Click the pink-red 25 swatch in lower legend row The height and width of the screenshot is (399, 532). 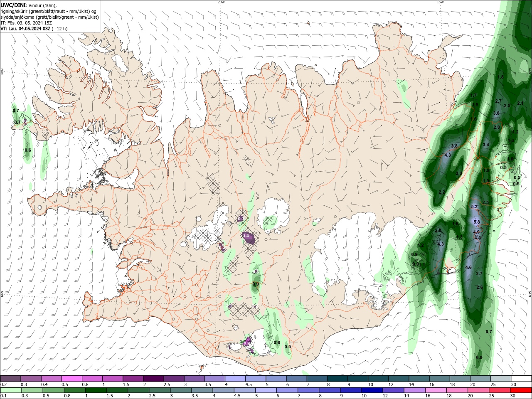coord(499,390)
